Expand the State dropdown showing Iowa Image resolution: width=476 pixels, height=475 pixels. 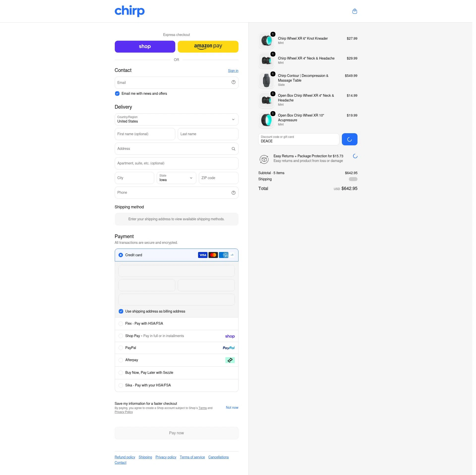tap(176, 178)
